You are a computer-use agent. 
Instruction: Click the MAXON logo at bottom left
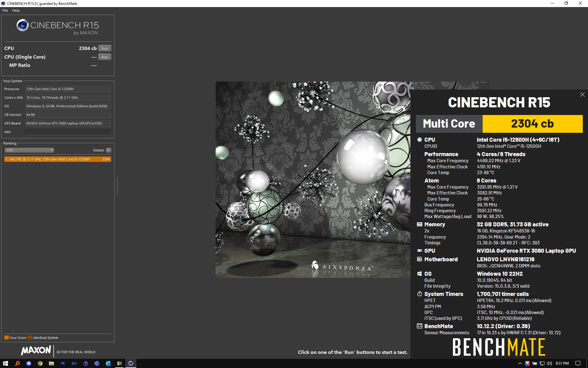coord(36,350)
